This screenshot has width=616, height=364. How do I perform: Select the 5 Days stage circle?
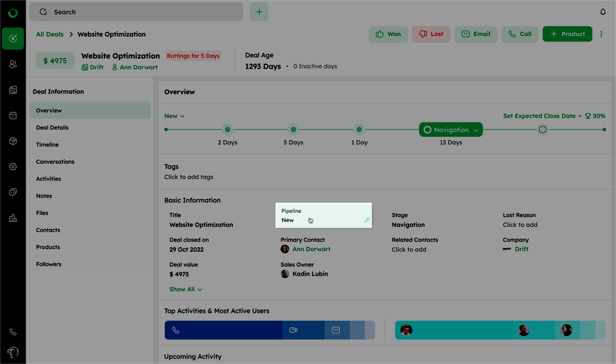coord(293,129)
